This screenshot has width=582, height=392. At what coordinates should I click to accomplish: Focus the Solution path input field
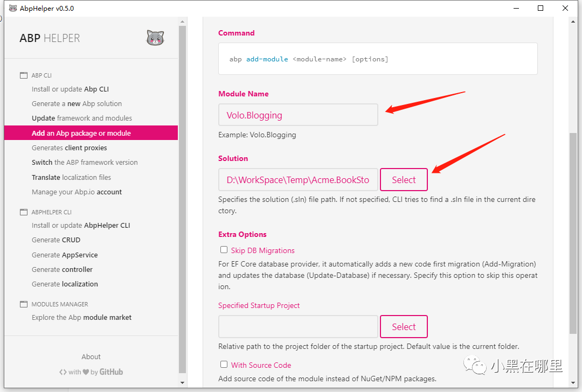[x=298, y=180]
